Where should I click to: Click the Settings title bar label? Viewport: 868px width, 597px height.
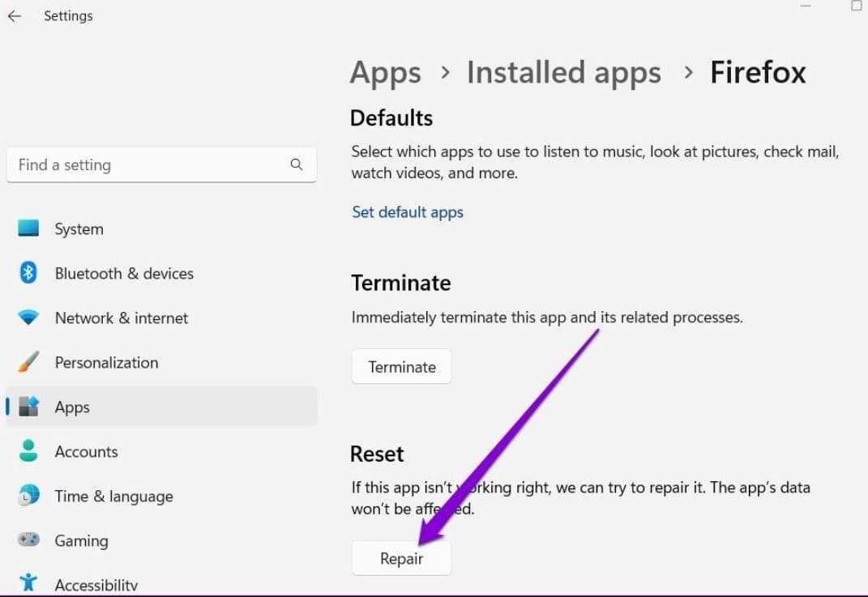click(x=68, y=15)
